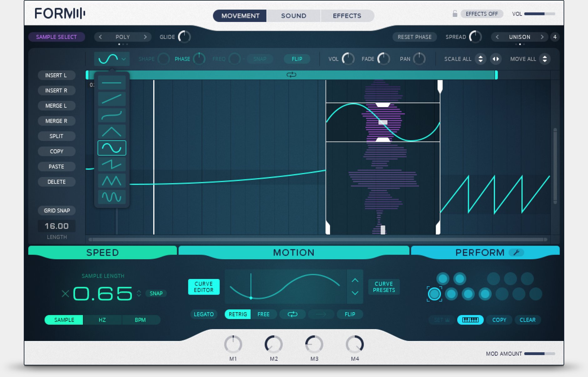Switch to the Sound tab
This screenshot has width=588, height=377.
pyautogui.click(x=293, y=16)
